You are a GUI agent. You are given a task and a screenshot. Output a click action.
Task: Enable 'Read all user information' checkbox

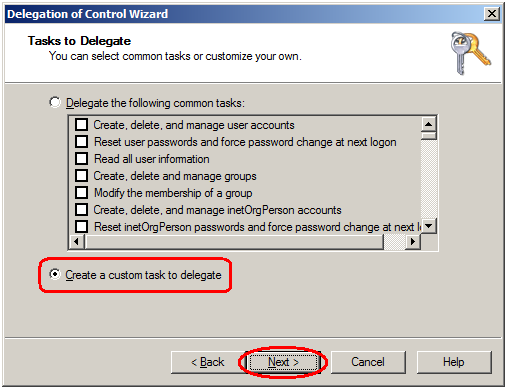[82, 159]
